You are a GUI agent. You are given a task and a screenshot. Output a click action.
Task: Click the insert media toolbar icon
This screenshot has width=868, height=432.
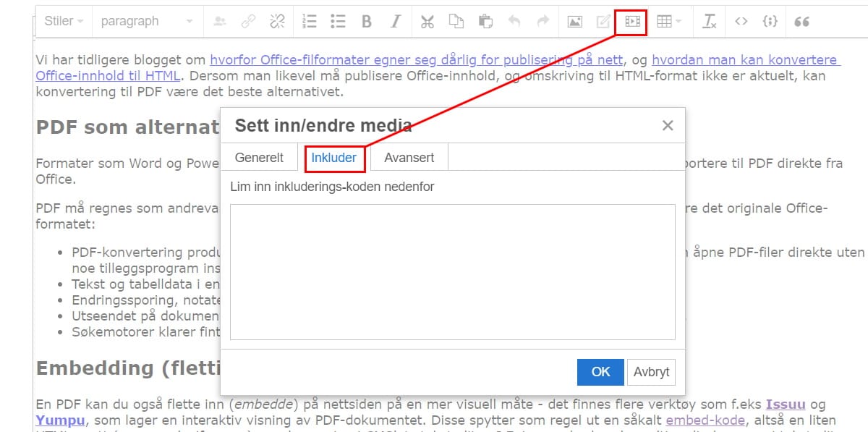(x=632, y=22)
